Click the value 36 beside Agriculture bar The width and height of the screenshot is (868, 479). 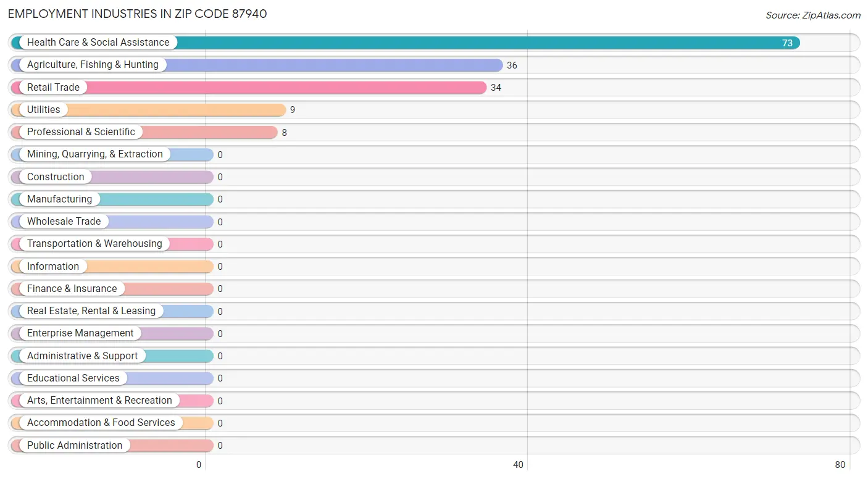(512, 65)
